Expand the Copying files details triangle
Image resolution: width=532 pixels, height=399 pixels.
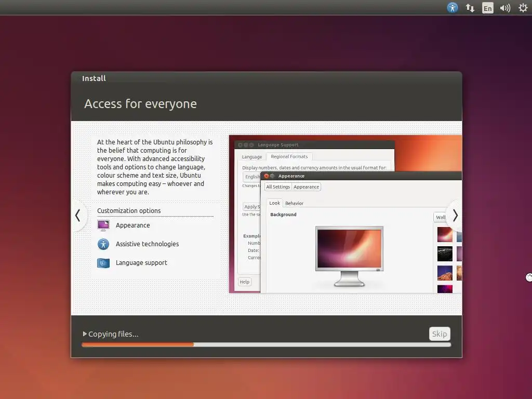(85, 334)
